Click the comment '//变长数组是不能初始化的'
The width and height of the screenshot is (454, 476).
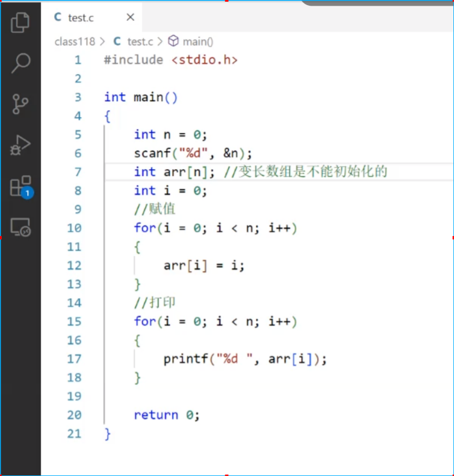(x=306, y=172)
